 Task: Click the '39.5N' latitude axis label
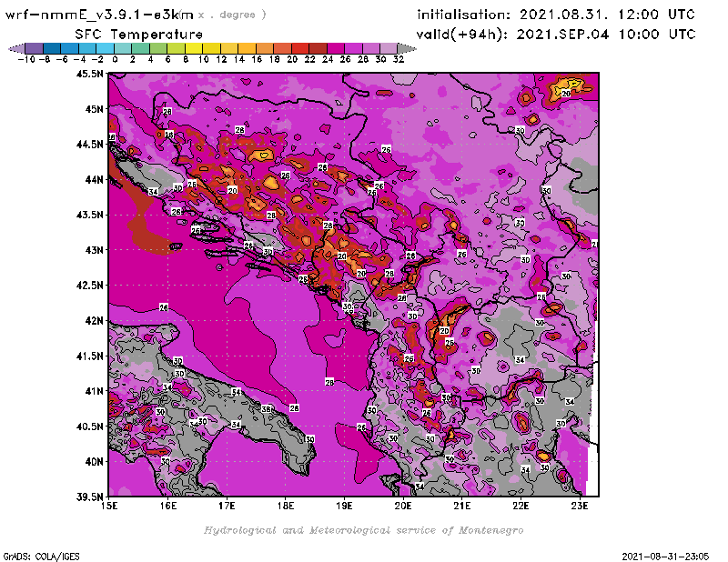point(89,497)
